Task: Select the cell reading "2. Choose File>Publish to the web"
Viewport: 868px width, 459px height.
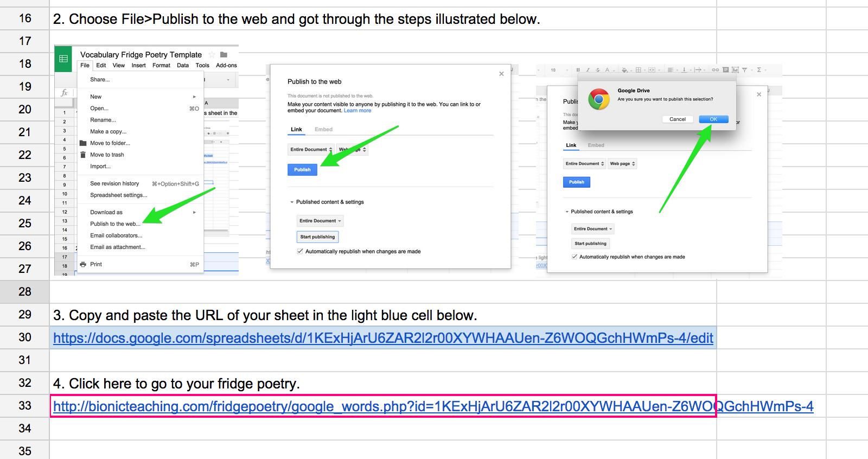Action: 383,18
